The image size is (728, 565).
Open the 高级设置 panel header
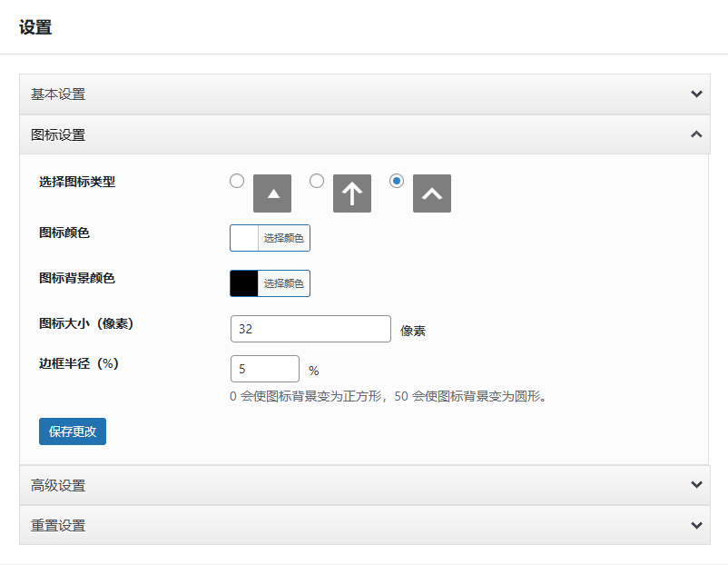(58, 486)
